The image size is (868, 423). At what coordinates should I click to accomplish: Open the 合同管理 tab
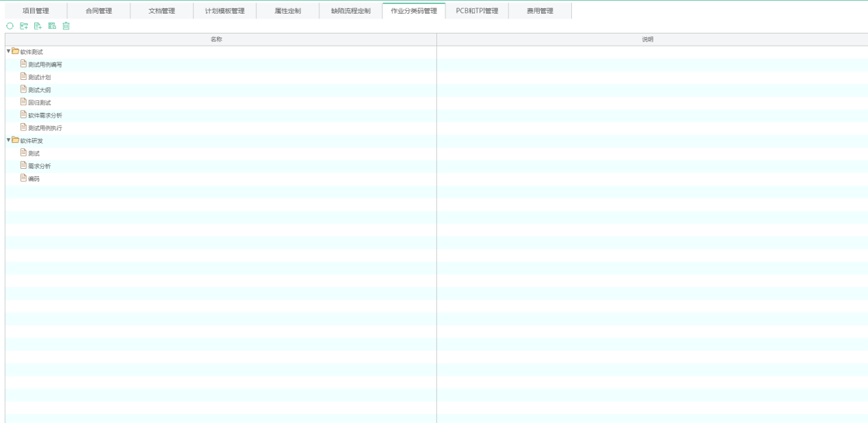98,11
